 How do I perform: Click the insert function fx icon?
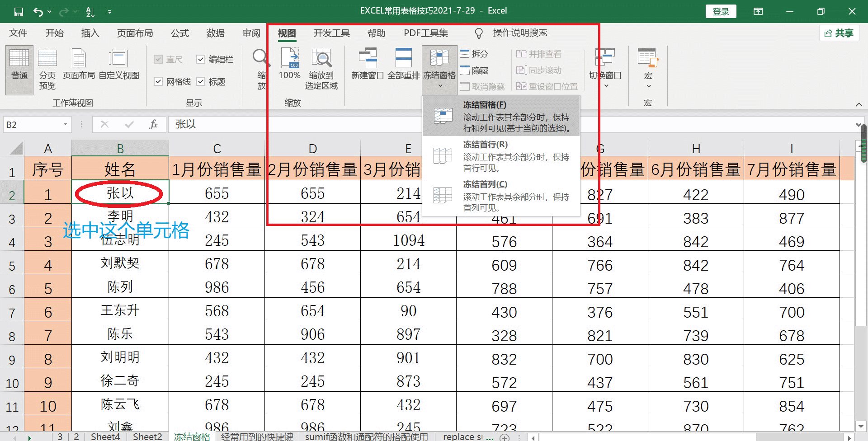coord(153,124)
